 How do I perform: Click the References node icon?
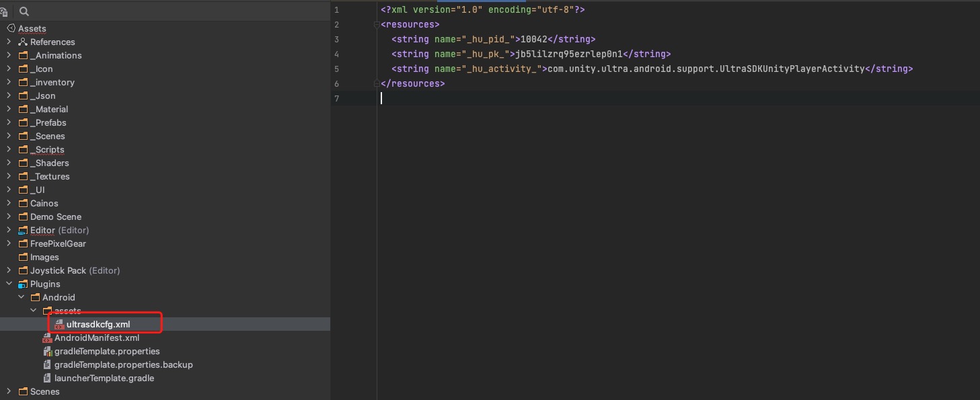coord(23,42)
